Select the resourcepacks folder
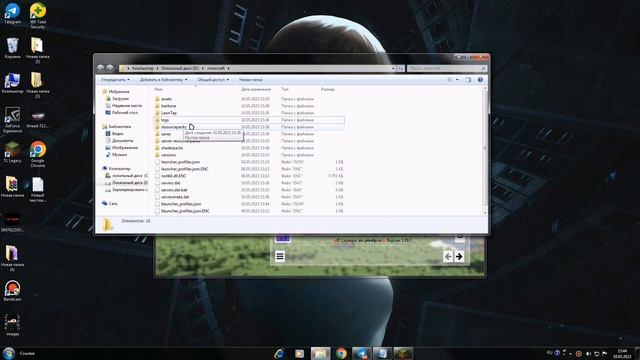The image size is (640, 360). pos(173,127)
